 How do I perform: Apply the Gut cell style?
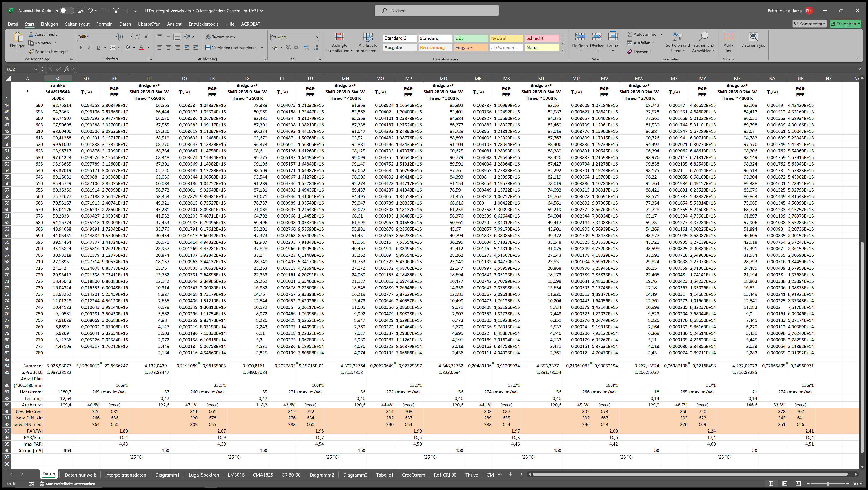471,38
